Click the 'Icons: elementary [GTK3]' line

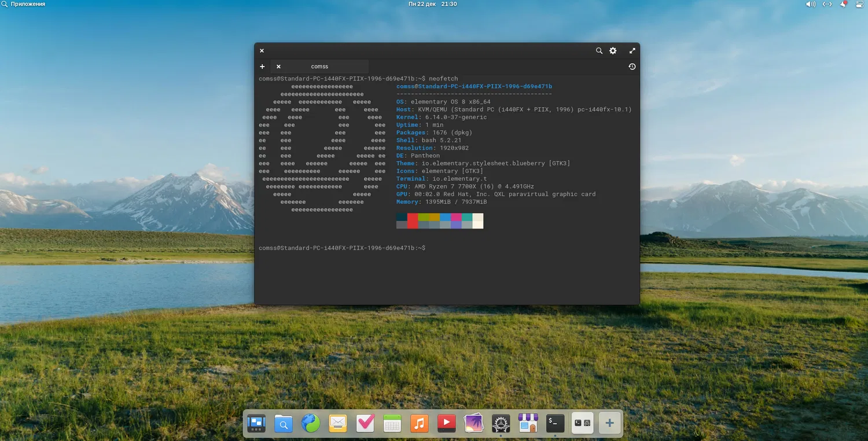pos(440,171)
